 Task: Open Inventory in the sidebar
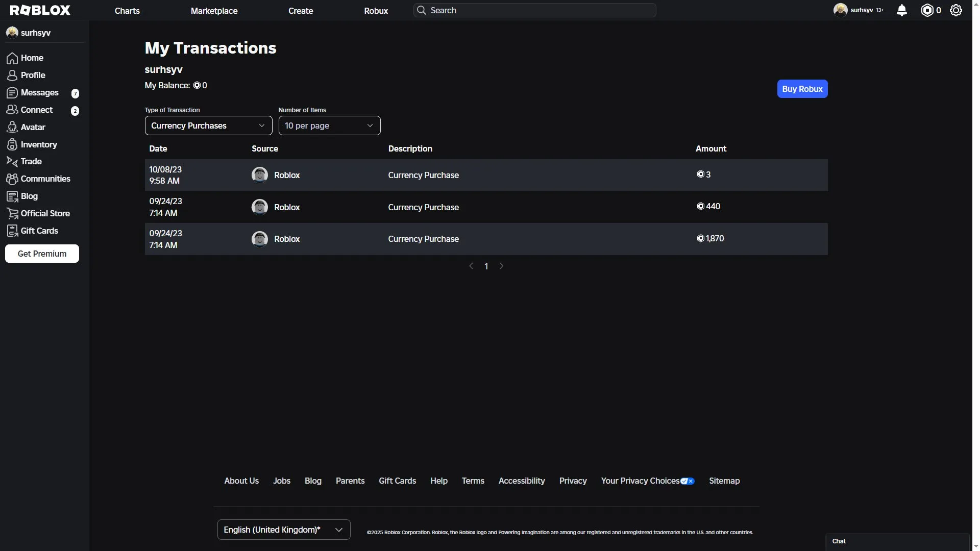click(x=38, y=144)
